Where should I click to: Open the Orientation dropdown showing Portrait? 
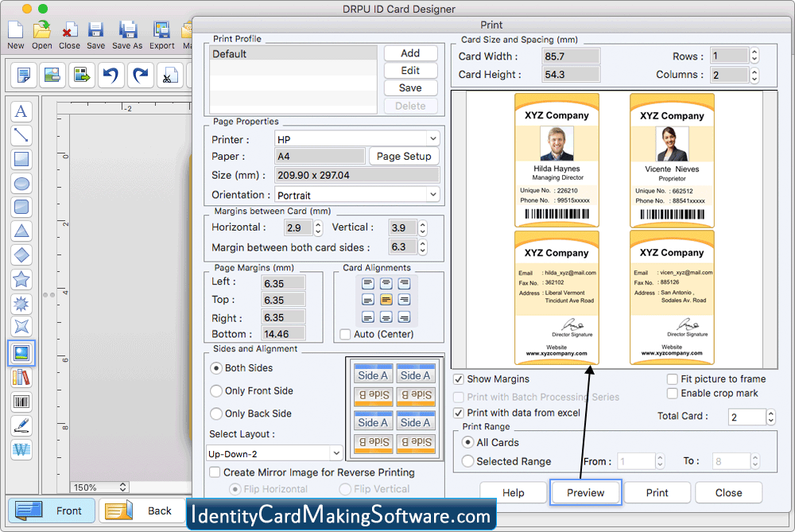pyautogui.click(x=357, y=195)
